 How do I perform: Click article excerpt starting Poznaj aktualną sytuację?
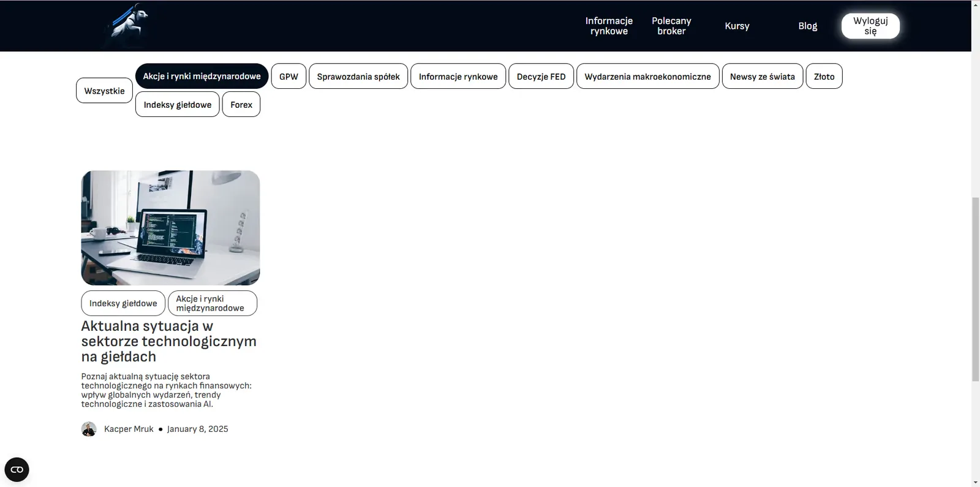[167, 390]
